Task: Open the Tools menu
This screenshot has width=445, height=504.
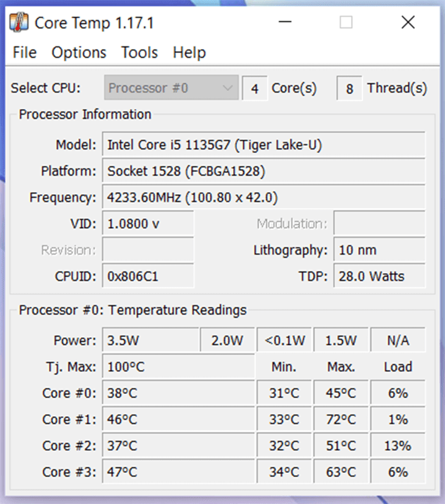Action: [140, 52]
